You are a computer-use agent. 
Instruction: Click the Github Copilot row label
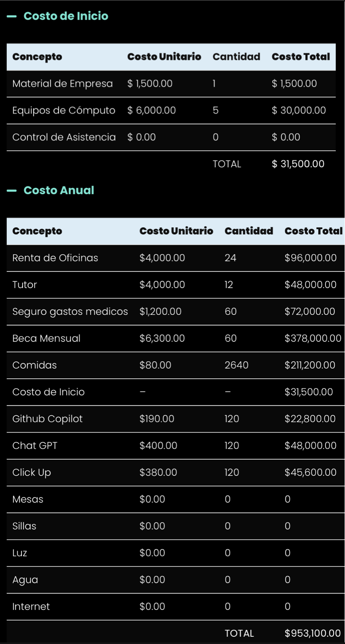[x=47, y=418]
